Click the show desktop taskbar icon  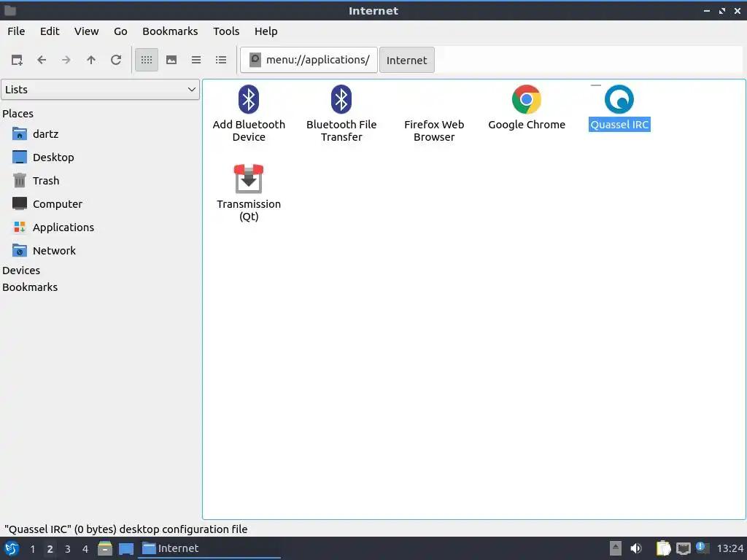(x=125, y=548)
